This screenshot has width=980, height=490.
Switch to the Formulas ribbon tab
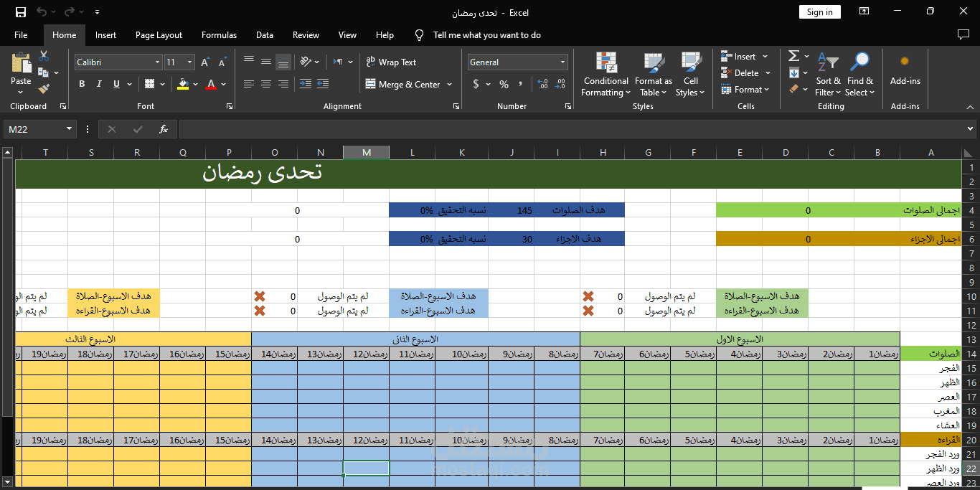click(219, 34)
